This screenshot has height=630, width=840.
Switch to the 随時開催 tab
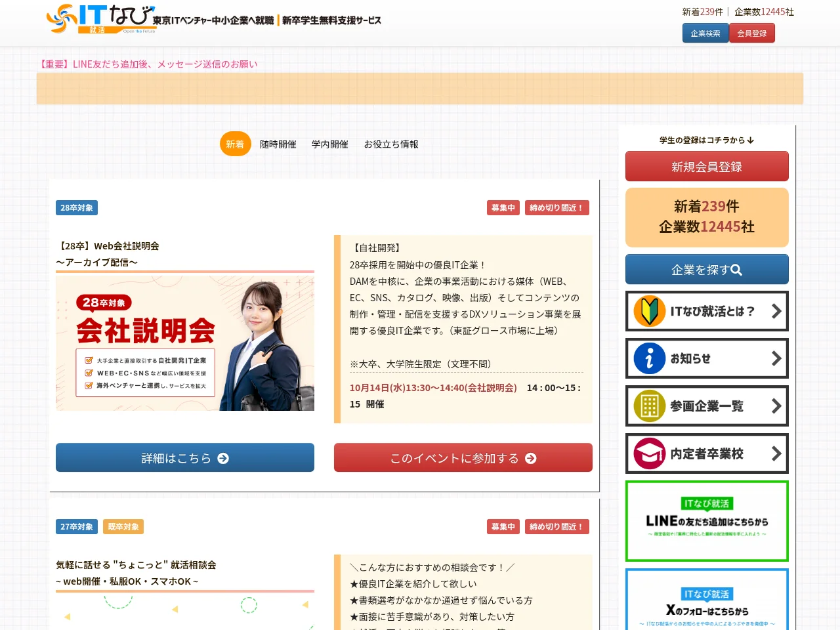[x=278, y=144]
